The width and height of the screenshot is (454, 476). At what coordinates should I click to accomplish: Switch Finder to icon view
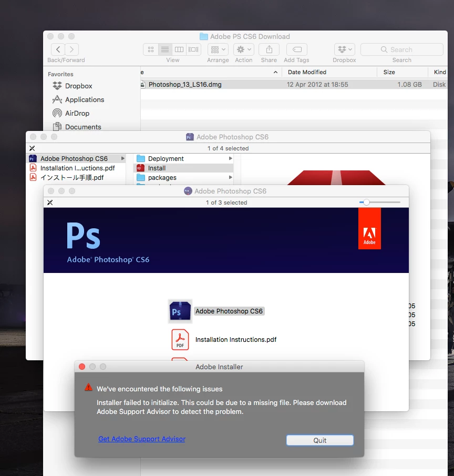click(151, 49)
